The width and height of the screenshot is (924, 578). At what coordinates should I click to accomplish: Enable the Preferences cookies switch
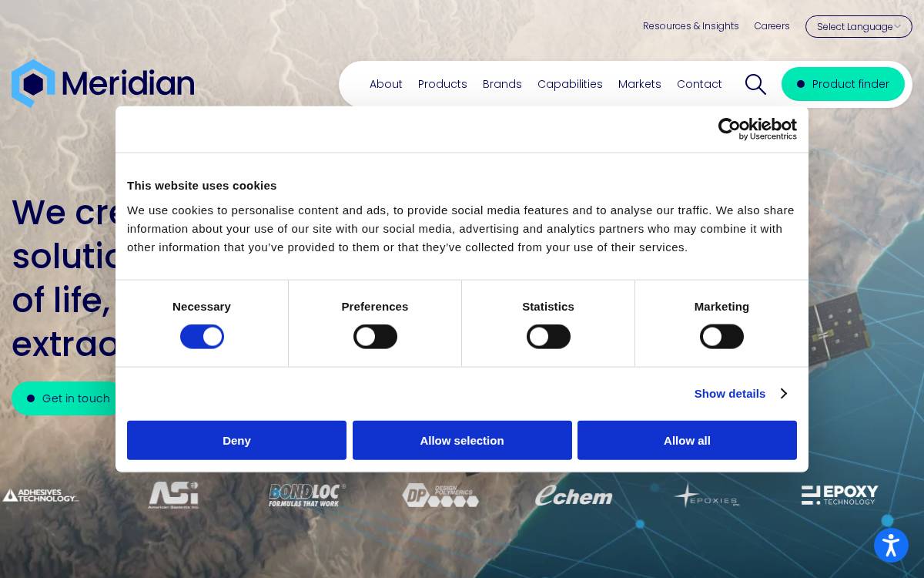tap(375, 337)
